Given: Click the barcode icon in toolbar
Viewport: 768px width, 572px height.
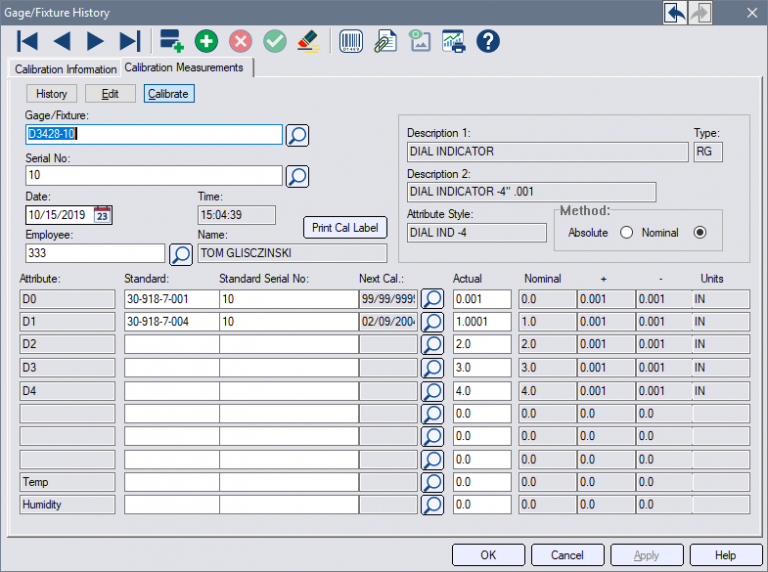Looking at the screenshot, I should click(x=352, y=41).
